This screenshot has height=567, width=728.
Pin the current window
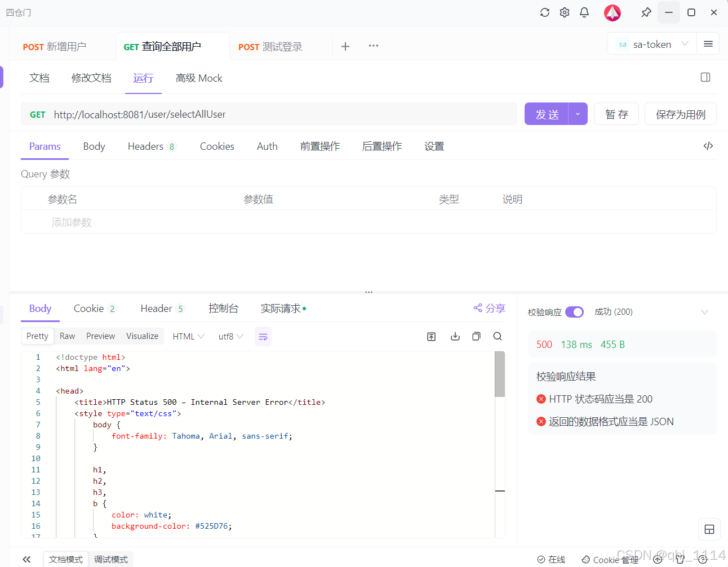click(646, 12)
